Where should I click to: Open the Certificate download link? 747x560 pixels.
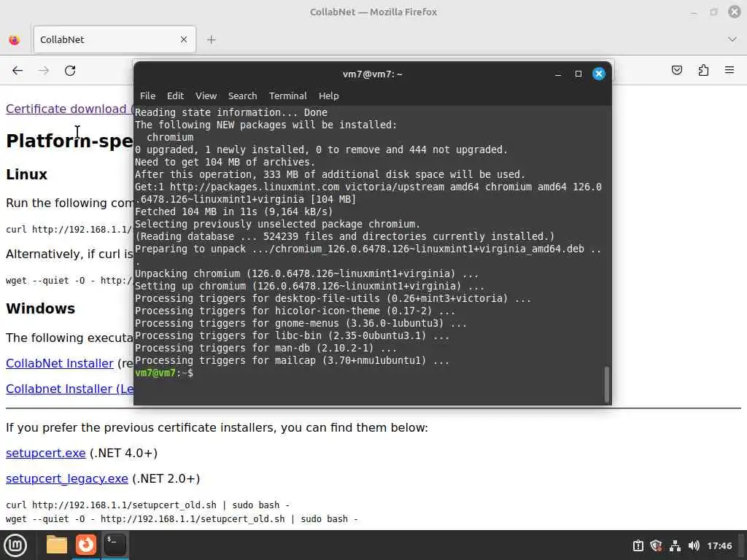[69, 109]
